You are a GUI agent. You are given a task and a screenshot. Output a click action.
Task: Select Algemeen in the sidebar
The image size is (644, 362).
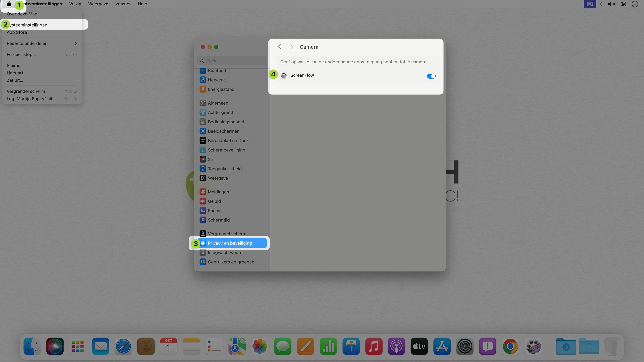(232, 103)
